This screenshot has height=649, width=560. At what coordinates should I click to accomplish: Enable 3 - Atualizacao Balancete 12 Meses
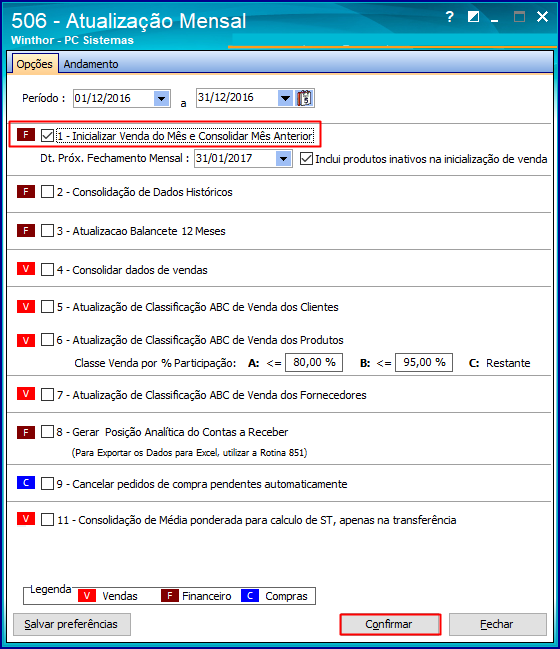point(47,231)
